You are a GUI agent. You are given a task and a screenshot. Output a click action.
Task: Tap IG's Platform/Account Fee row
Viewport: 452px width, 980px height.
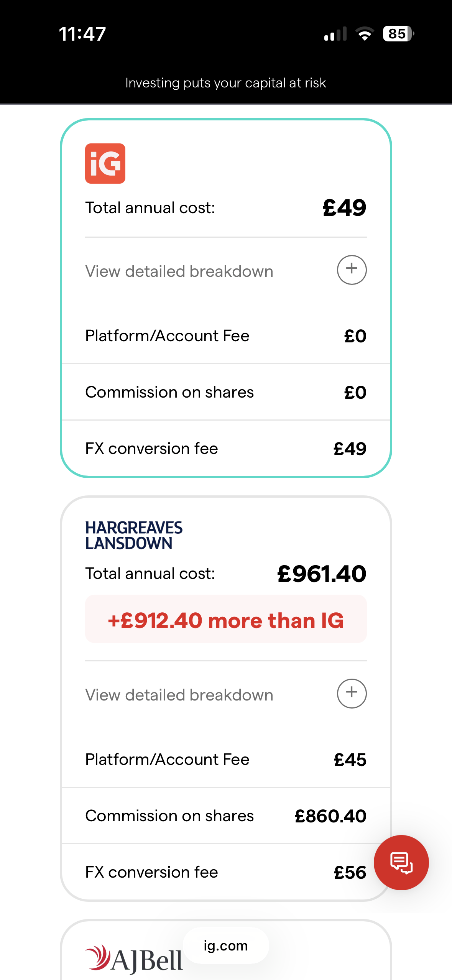[226, 336]
